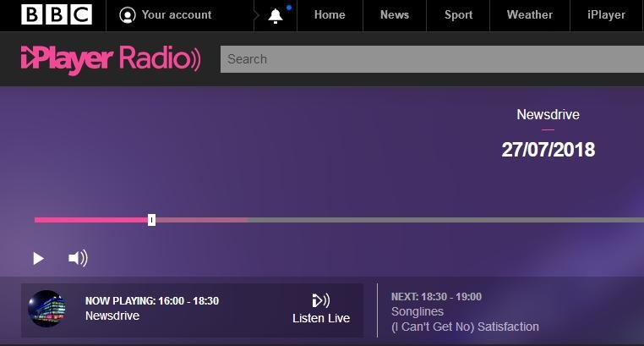Go to Home in BBC nav
This screenshot has width=644, height=346.
(330, 14)
